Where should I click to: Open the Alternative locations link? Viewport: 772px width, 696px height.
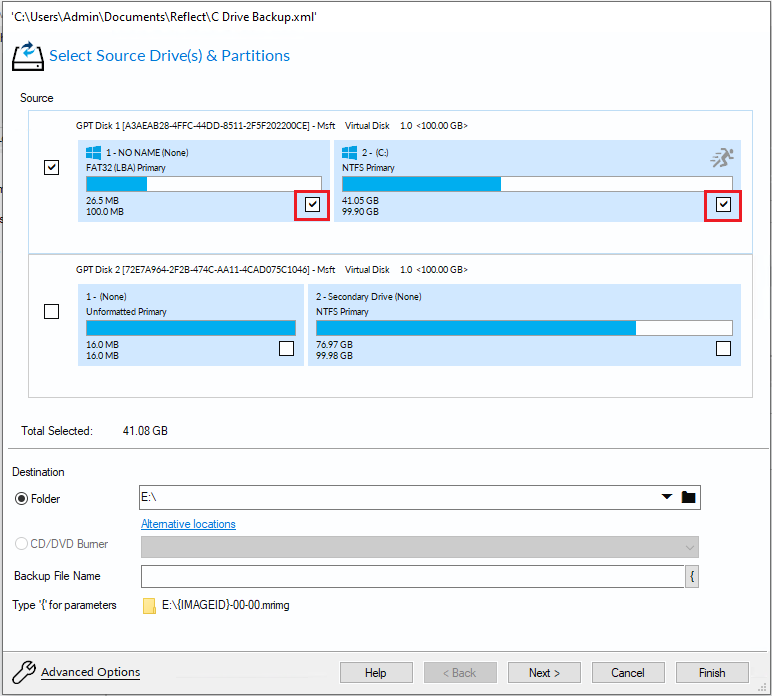coord(188,524)
